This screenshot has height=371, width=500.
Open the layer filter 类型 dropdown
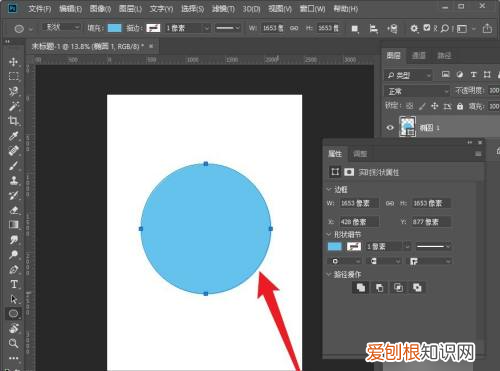click(409, 75)
